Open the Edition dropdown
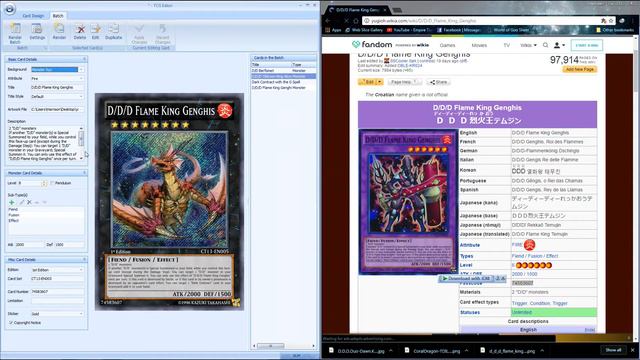 pos(81,270)
